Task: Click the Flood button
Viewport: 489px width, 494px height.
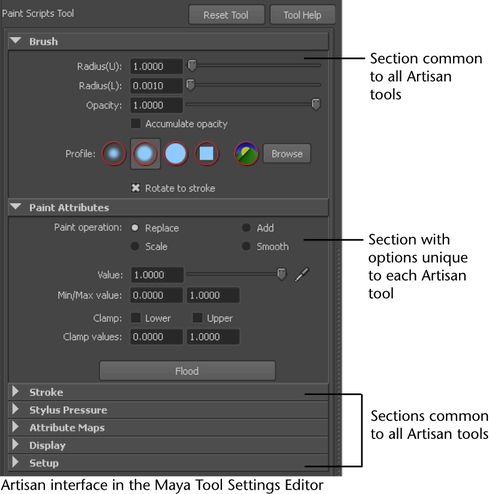Action: coord(187,371)
